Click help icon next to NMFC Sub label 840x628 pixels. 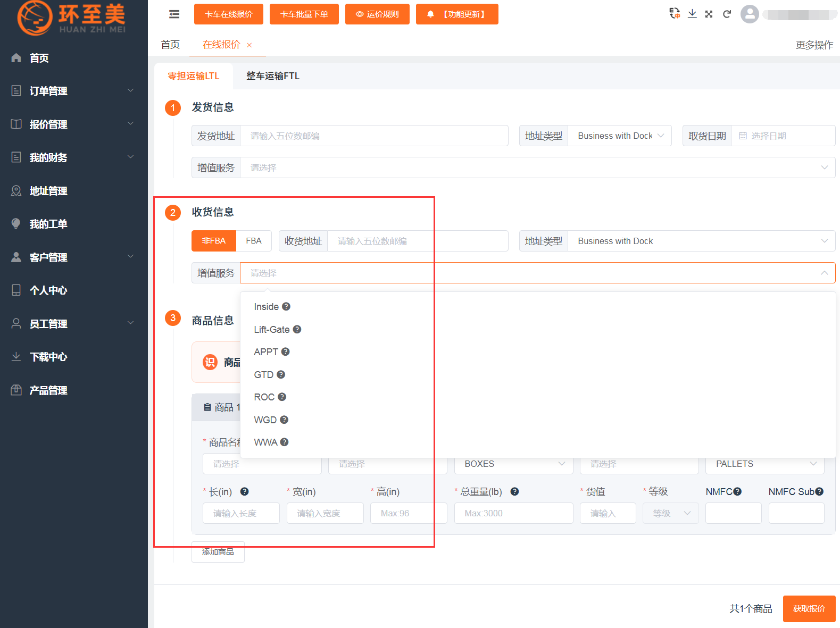(819, 491)
